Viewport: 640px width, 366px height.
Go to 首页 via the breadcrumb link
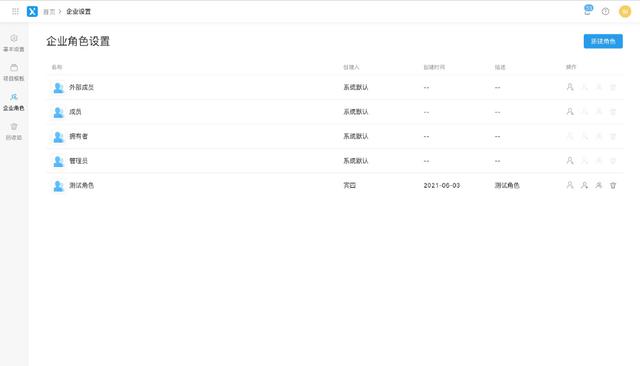point(49,12)
